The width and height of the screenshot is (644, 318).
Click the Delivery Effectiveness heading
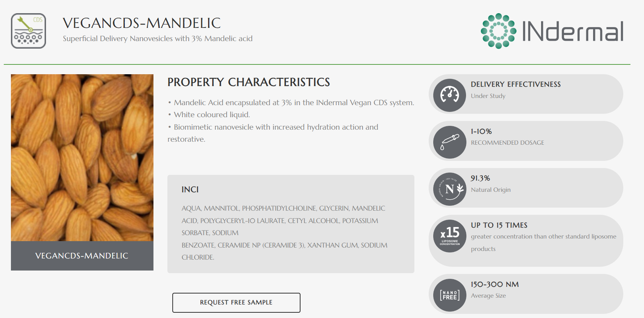[515, 84]
